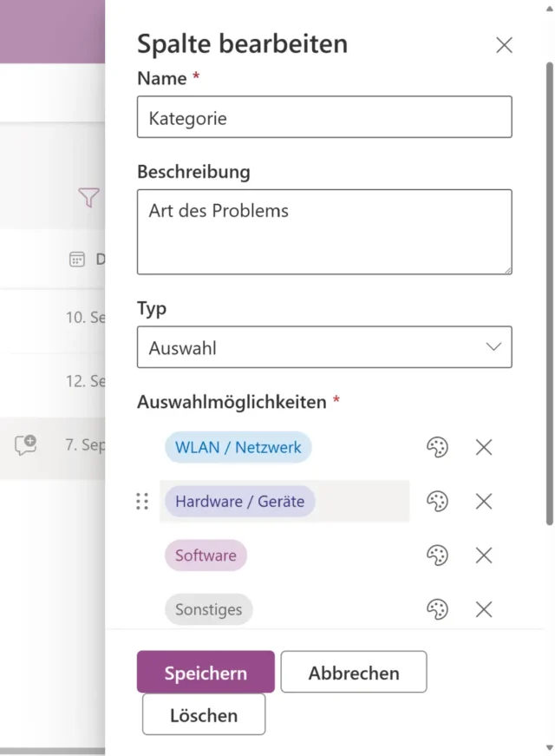Open color palette for WLAN / Netzwerk

click(437, 448)
